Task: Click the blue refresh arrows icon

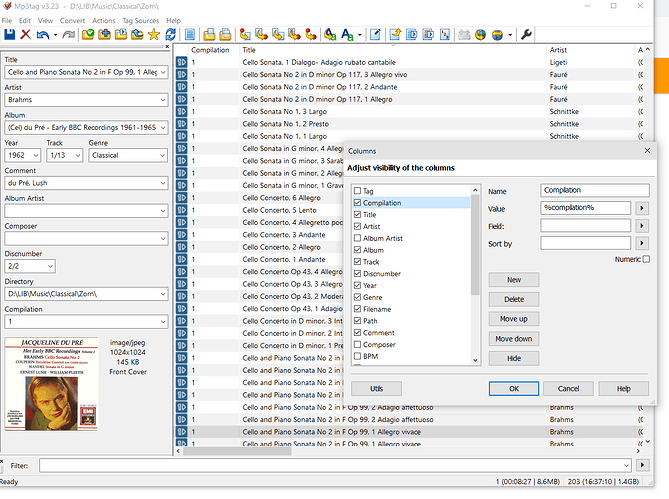Action: [x=170, y=35]
